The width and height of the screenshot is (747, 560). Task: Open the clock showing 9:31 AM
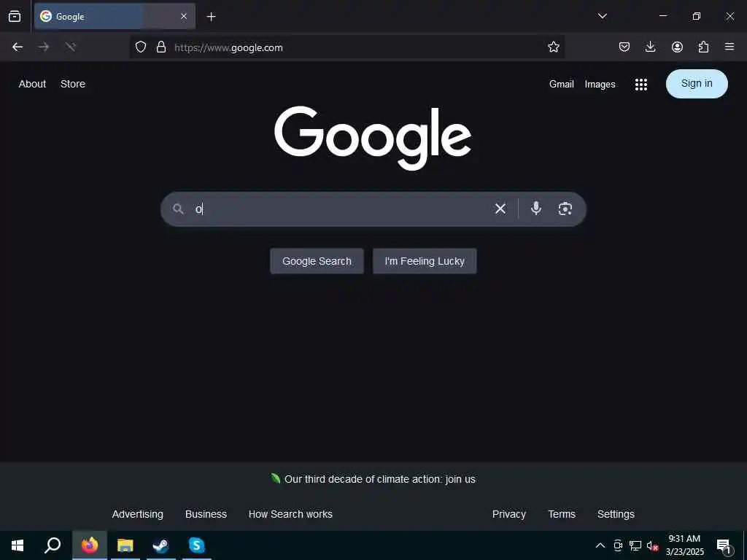tap(684, 545)
